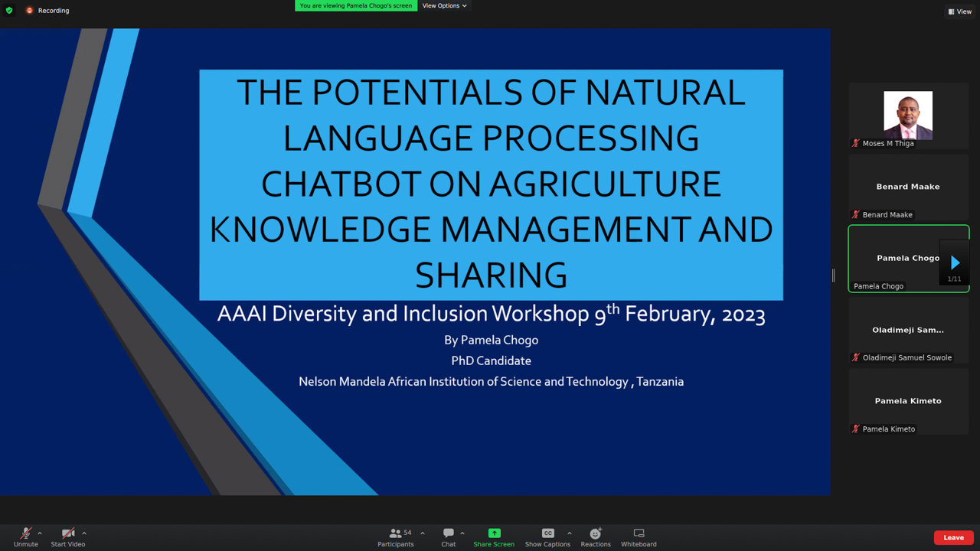
Task: Click muted mic icon beside Oladimeji Samuel Sowole
Action: pyautogui.click(x=856, y=357)
